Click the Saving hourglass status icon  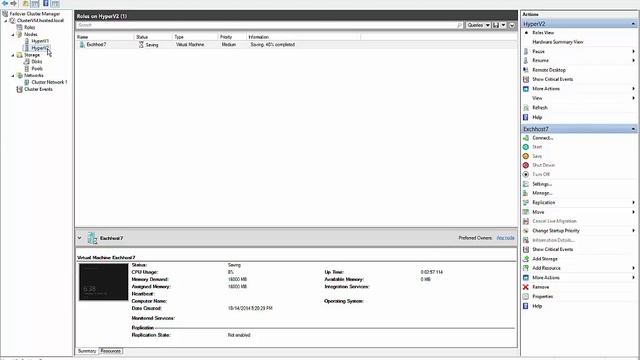141,44
